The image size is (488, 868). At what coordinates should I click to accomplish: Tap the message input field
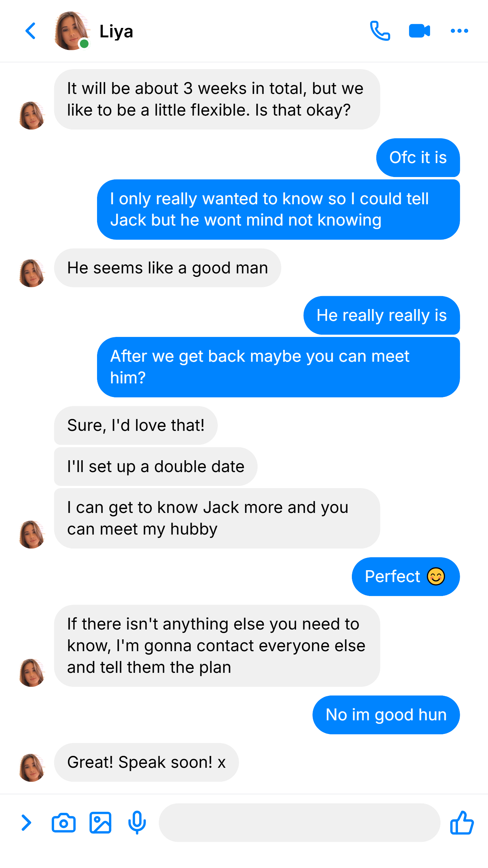click(299, 823)
